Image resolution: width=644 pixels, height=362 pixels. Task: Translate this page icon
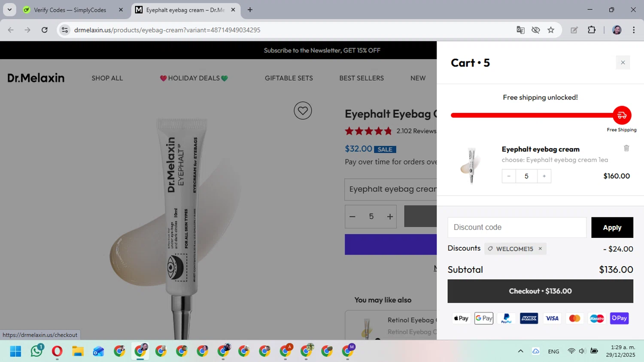click(520, 30)
